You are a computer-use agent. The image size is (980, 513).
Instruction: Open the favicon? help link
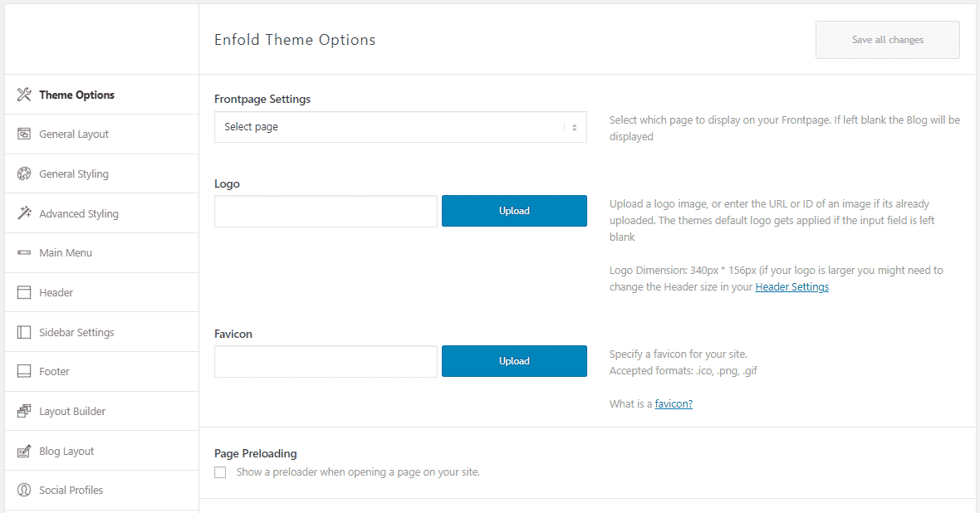point(674,403)
